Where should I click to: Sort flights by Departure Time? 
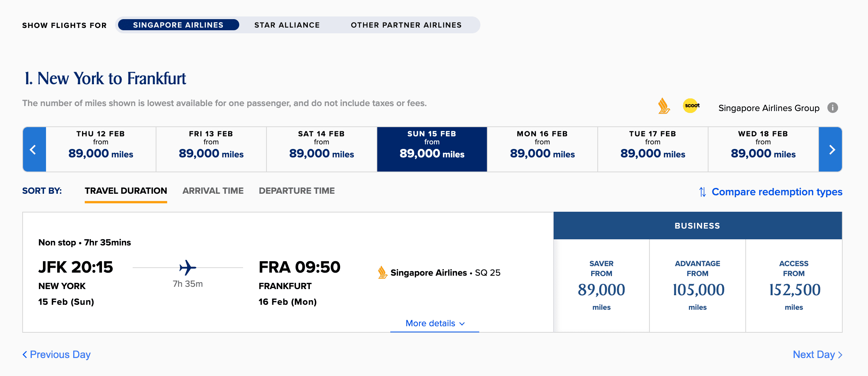tap(297, 190)
